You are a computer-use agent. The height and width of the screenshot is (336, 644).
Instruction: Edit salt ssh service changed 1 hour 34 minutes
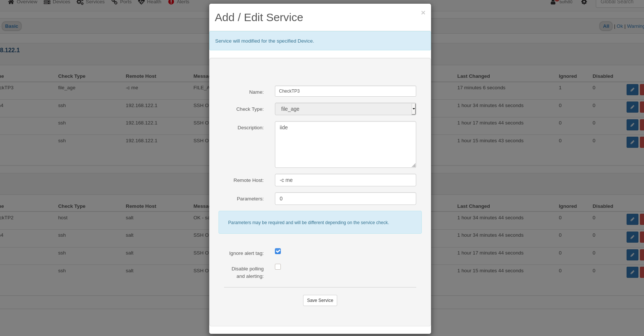coord(632,237)
